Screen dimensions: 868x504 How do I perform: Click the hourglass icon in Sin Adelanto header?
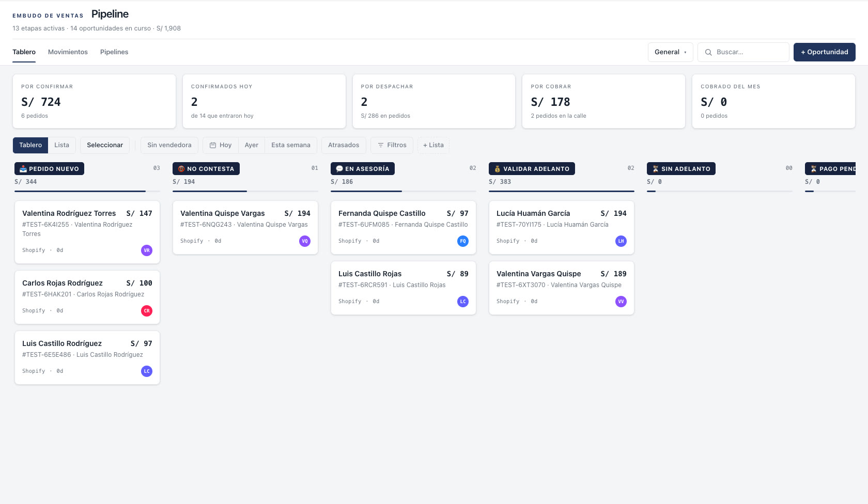(656, 169)
